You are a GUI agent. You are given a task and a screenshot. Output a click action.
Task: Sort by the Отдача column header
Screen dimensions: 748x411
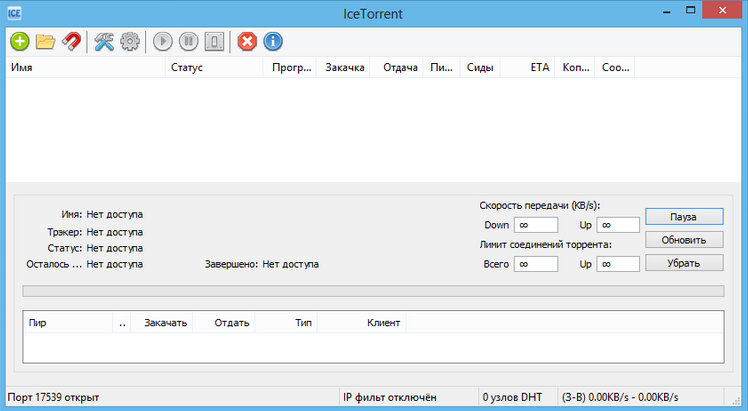coord(397,67)
